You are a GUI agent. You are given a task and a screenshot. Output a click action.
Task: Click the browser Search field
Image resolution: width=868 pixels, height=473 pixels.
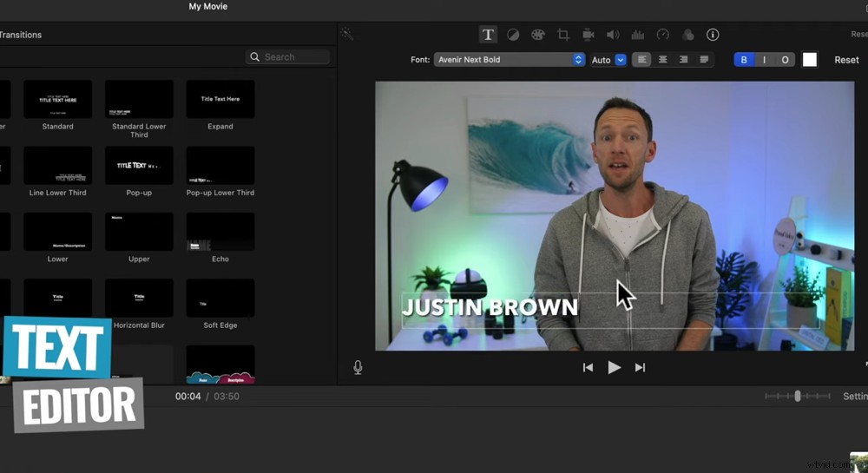[288, 57]
